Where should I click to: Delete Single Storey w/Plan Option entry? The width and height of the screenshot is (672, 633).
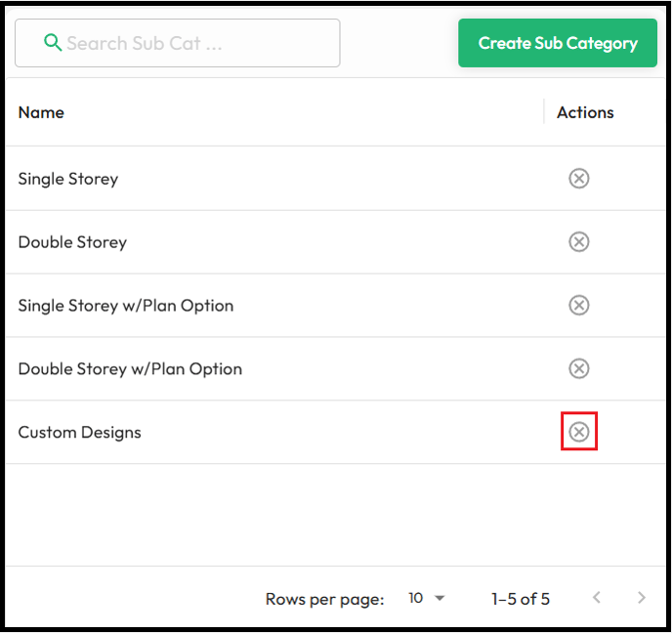click(578, 305)
